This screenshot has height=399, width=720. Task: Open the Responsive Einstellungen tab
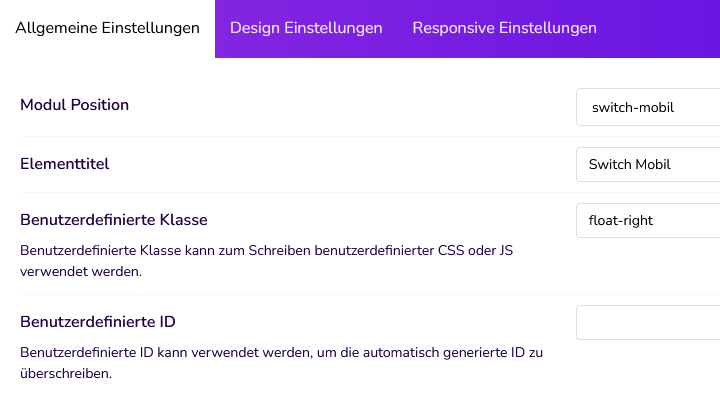pyautogui.click(x=504, y=28)
